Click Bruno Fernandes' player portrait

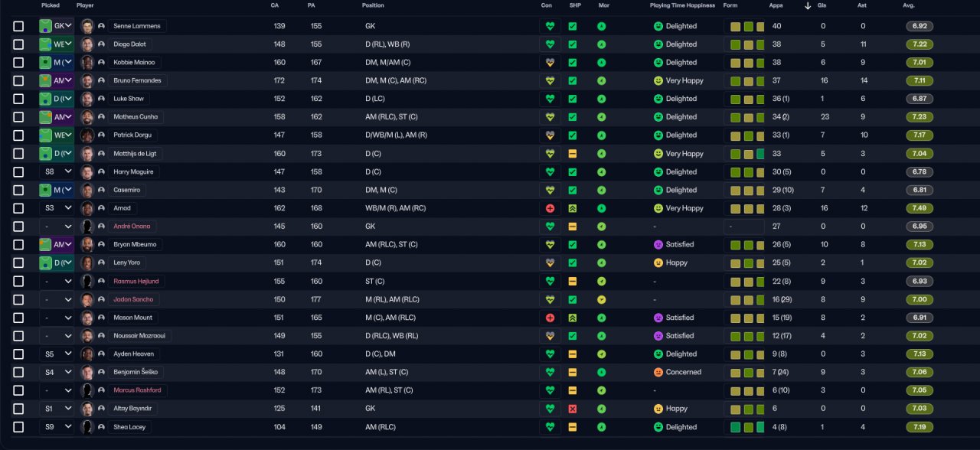[87, 80]
